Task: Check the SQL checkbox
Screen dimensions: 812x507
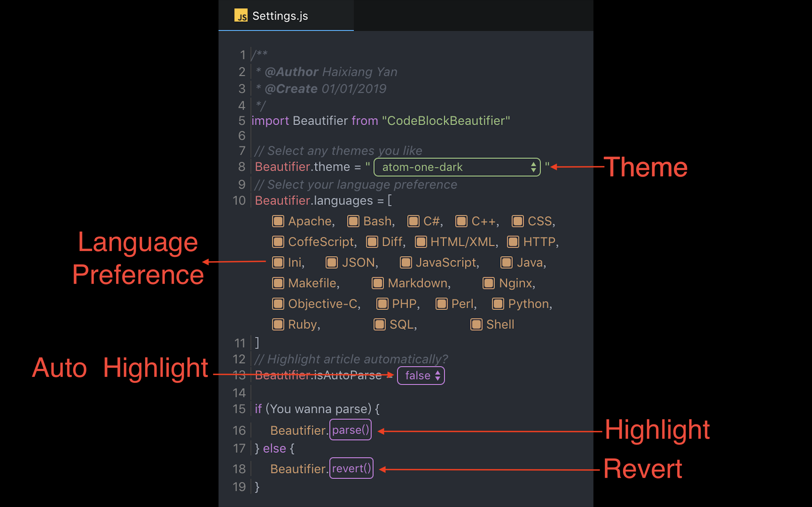Action: 379,324
